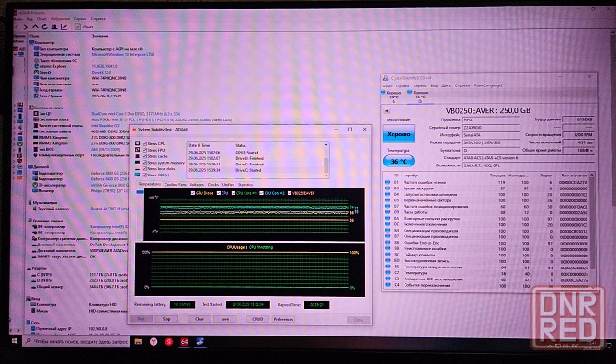
Task: Open Yandex browser from the taskbar
Action: click(154, 342)
